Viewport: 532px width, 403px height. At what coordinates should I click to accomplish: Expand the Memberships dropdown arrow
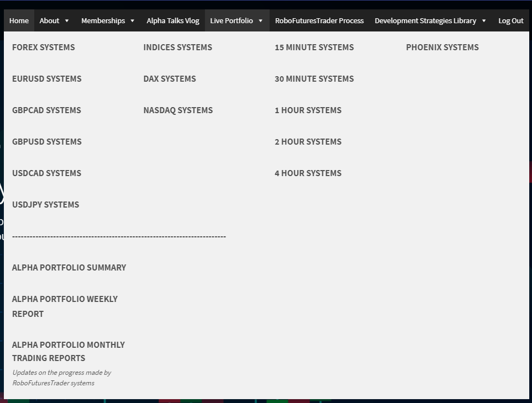coord(133,20)
